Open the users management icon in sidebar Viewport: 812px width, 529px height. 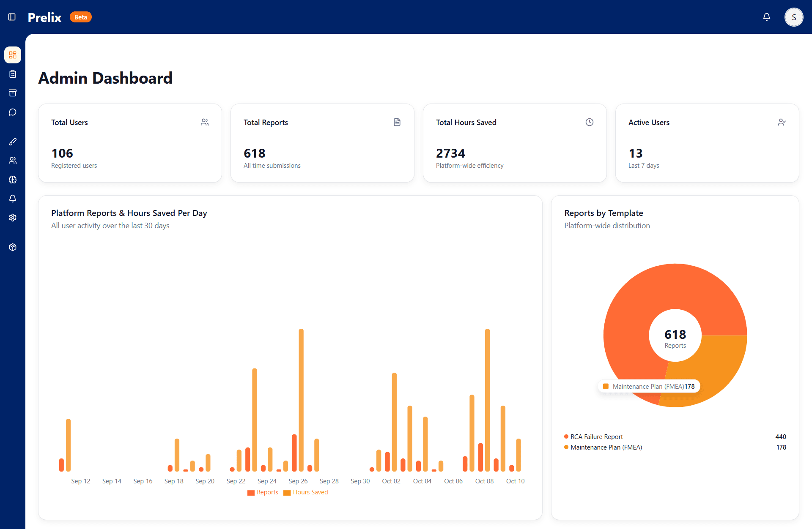click(13, 161)
